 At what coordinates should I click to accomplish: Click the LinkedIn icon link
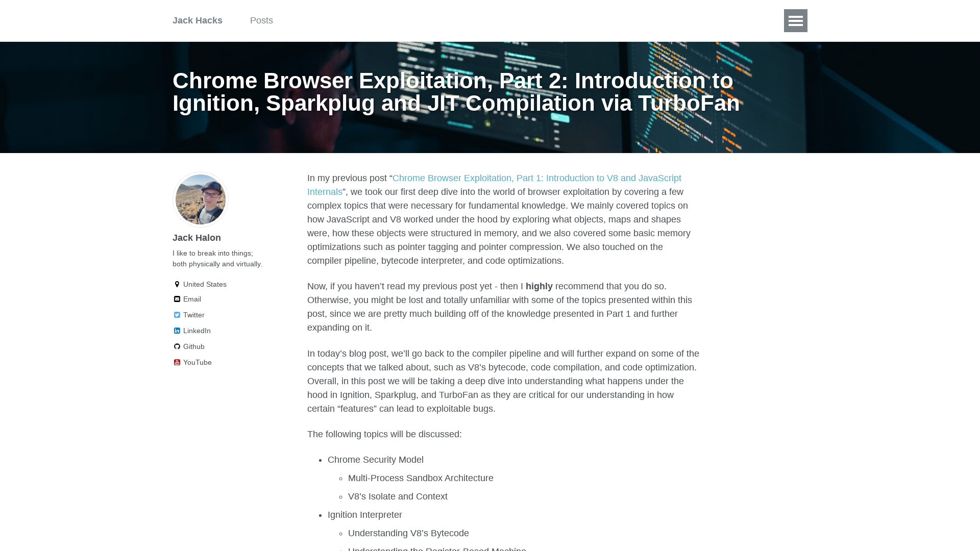[176, 331]
